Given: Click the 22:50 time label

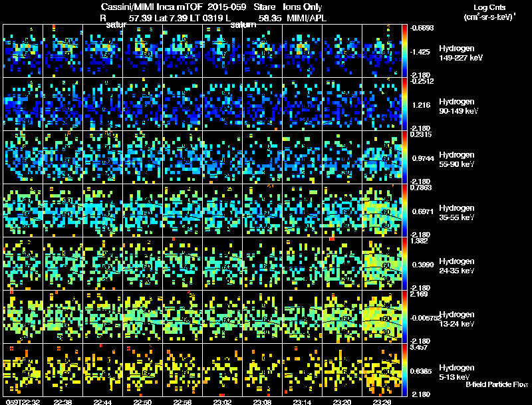Looking at the screenshot, I should tap(142, 402).
